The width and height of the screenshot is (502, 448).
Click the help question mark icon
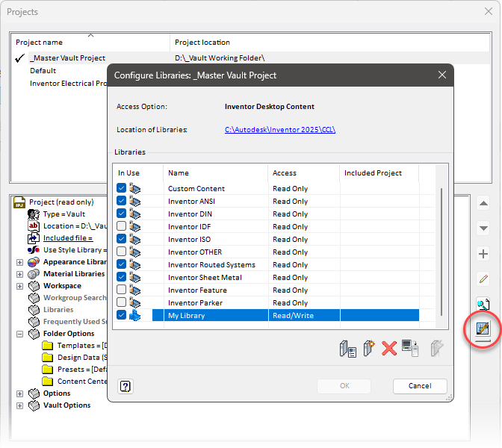pos(125,386)
